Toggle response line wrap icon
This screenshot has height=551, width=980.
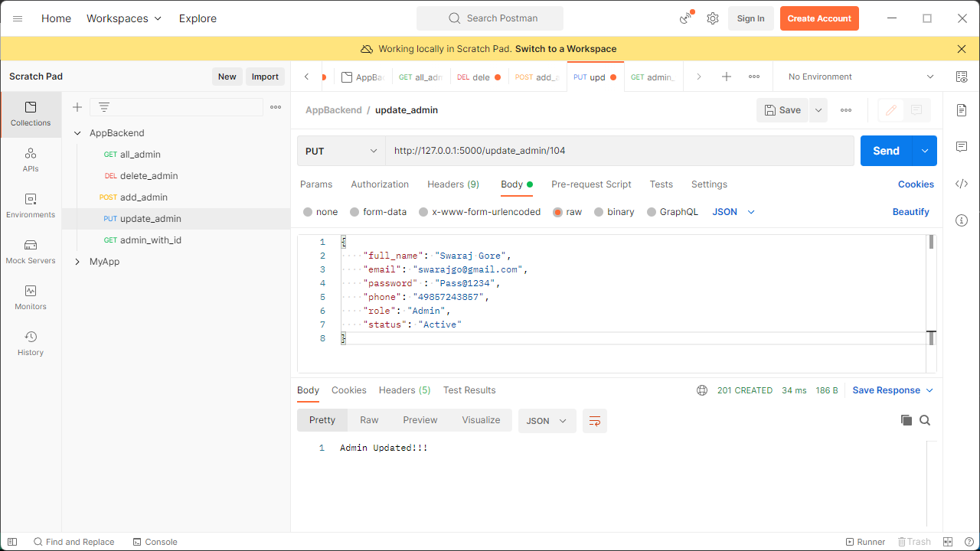point(595,421)
